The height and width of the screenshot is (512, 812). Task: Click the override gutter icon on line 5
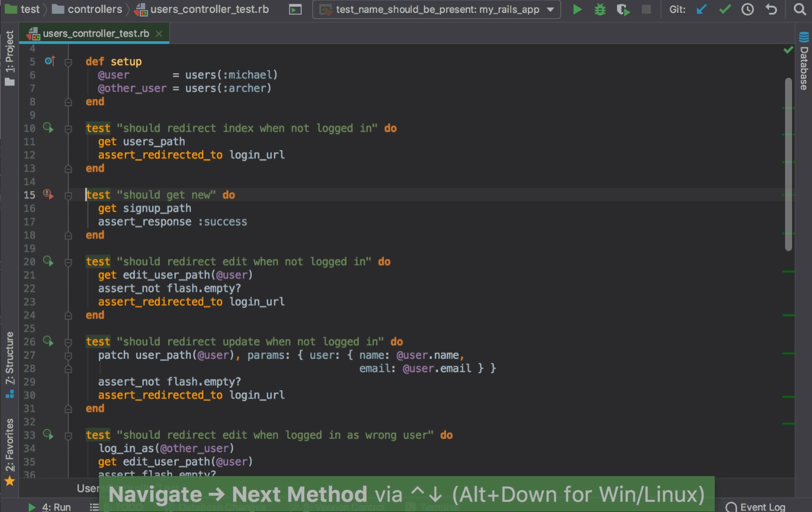50,61
